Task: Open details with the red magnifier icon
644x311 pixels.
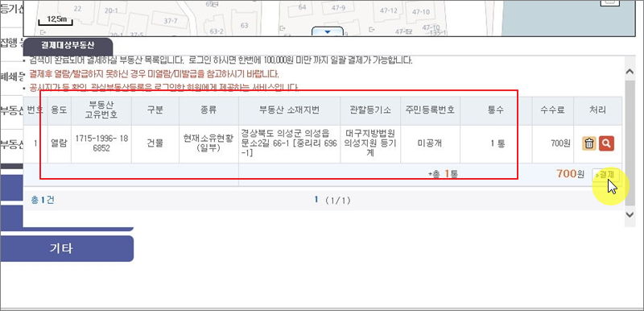Action: [x=607, y=143]
